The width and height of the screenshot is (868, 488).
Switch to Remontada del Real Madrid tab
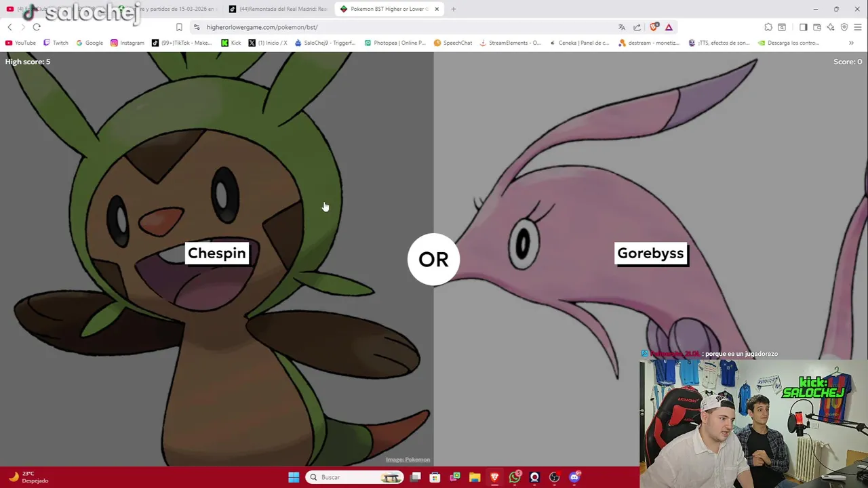coord(278,9)
